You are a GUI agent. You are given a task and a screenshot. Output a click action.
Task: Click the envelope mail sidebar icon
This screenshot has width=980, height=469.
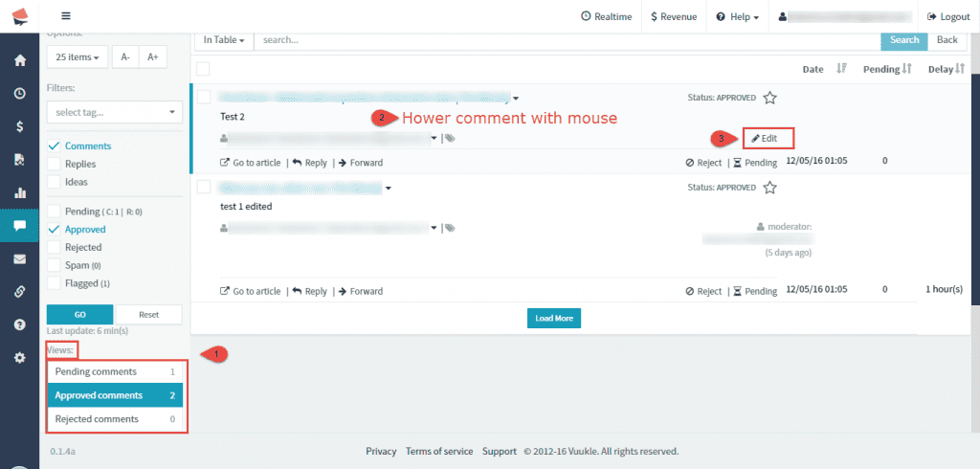(19, 258)
